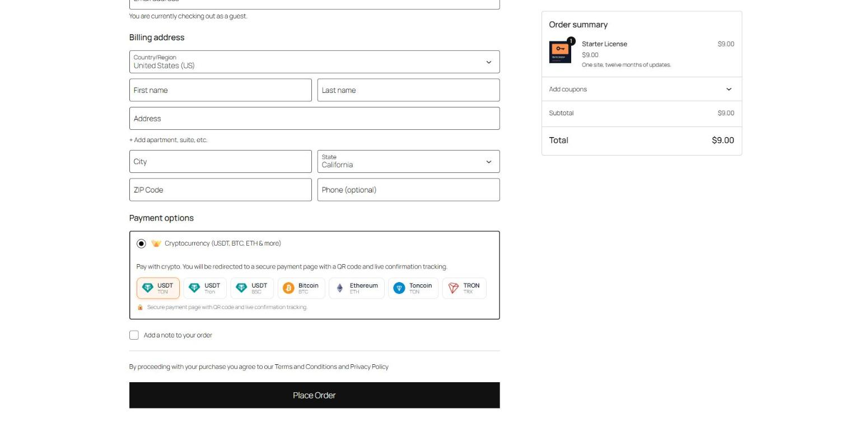Click the Last name field
The width and height of the screenshot is (868, 432).
(408, 90)
